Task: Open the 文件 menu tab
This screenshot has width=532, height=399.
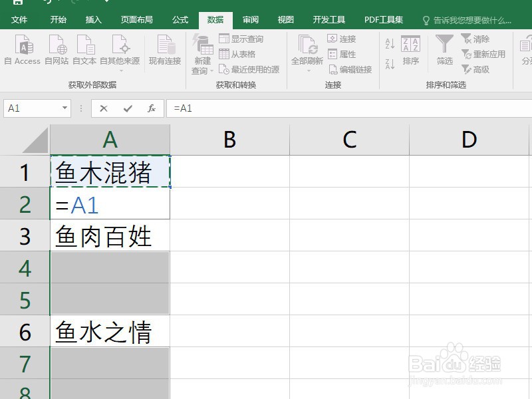Action: coord(19,20)
